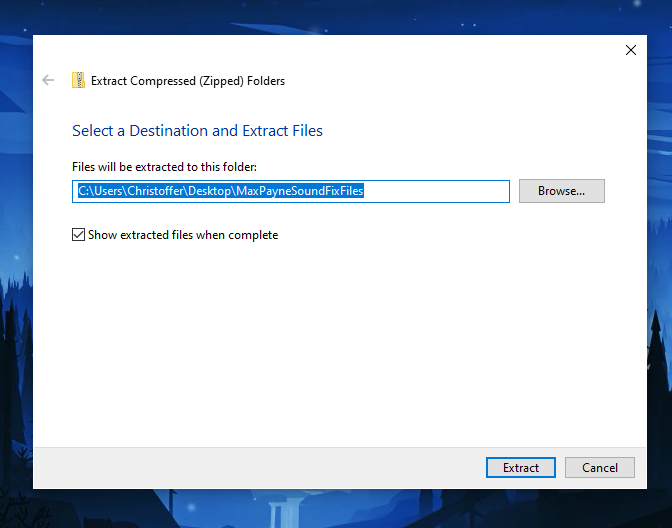Close the Extract Compressed Folders dialog

tap(630, 50)
